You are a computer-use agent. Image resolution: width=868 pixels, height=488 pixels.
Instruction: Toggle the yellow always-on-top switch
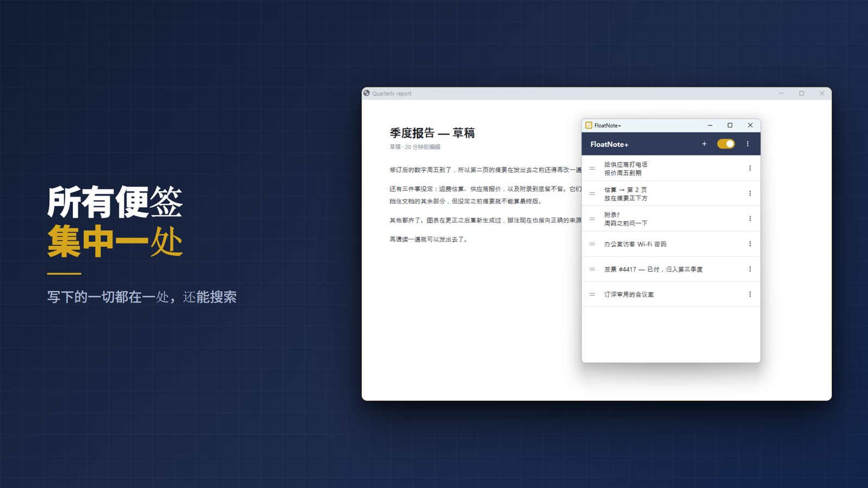(726, 144)
